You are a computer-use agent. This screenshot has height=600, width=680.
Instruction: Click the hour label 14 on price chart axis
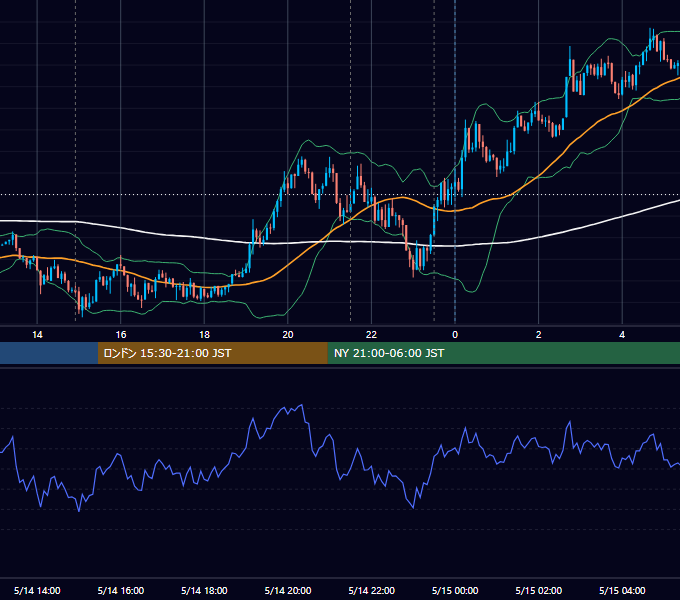pyautogui.click(x=37, y=335)
